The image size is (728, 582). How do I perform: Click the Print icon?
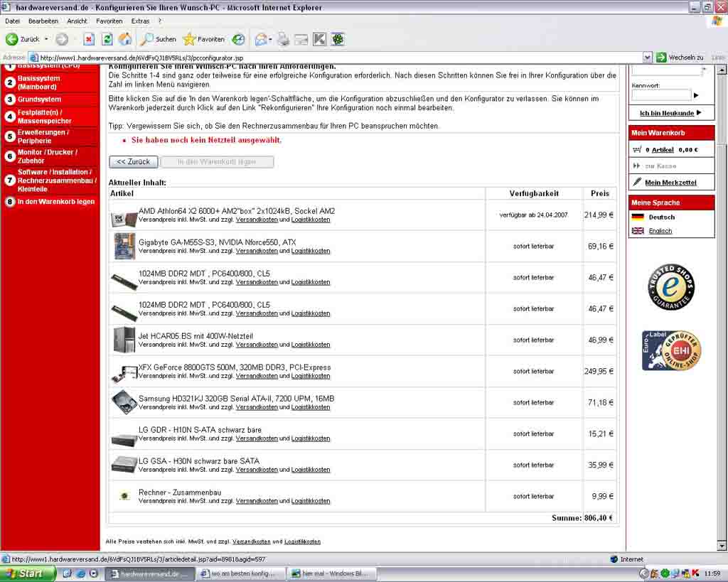tap(283, 40)
